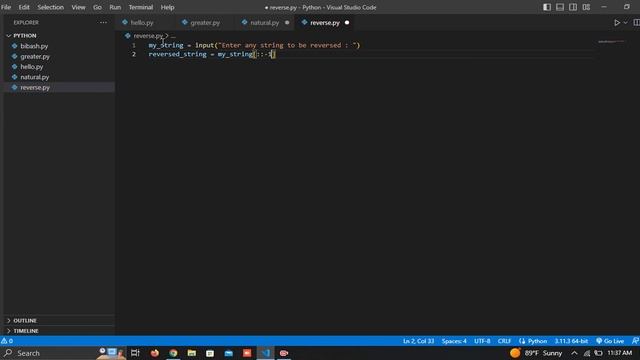640x360 pixels.
Task: Switch to the natural.py tab
Action: tap(264, 22)
